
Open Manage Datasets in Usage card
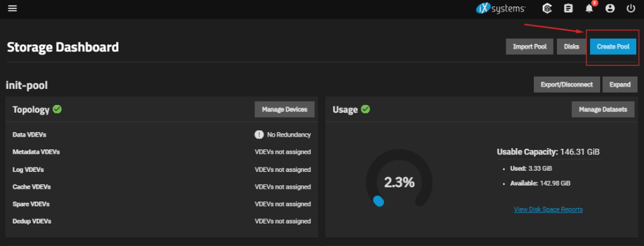(x=603, y=109)
